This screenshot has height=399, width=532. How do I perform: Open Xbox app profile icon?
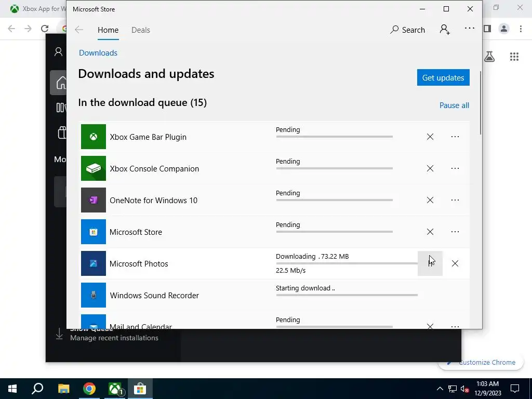coord(58,52)
